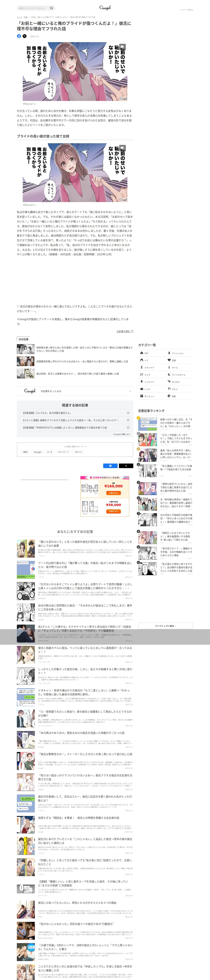
Task: Click the black X share button below the keywords
Action: 126,466
